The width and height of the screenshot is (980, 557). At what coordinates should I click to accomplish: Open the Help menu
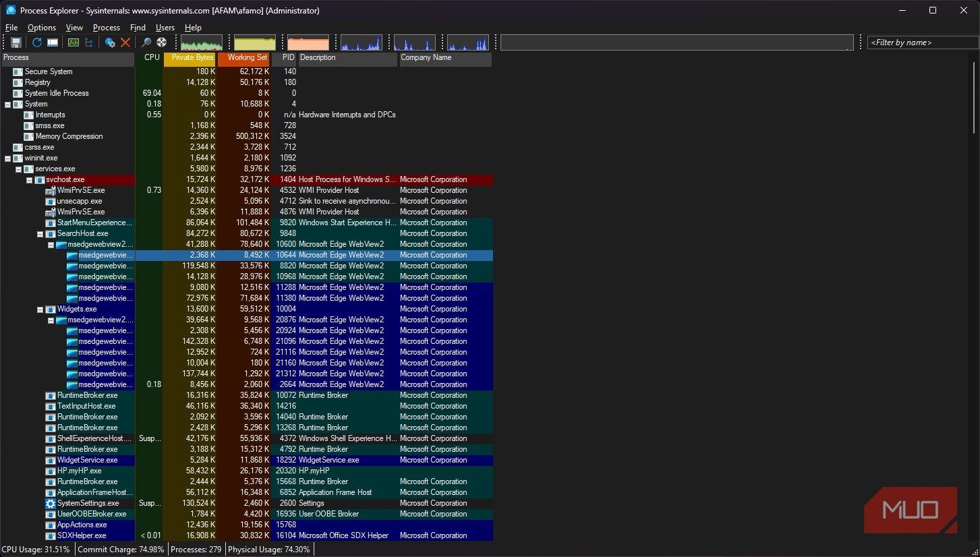[193, 28]
